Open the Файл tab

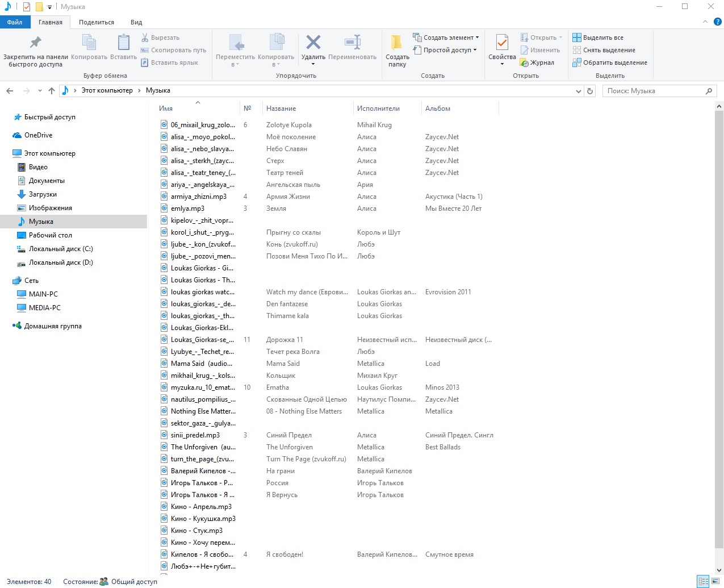pos(15,22)
